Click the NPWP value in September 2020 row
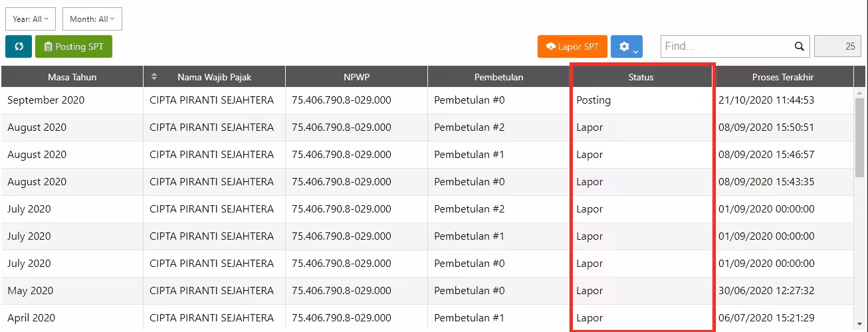This screenshot has height=332, width=868. click(x=342, y=100)
